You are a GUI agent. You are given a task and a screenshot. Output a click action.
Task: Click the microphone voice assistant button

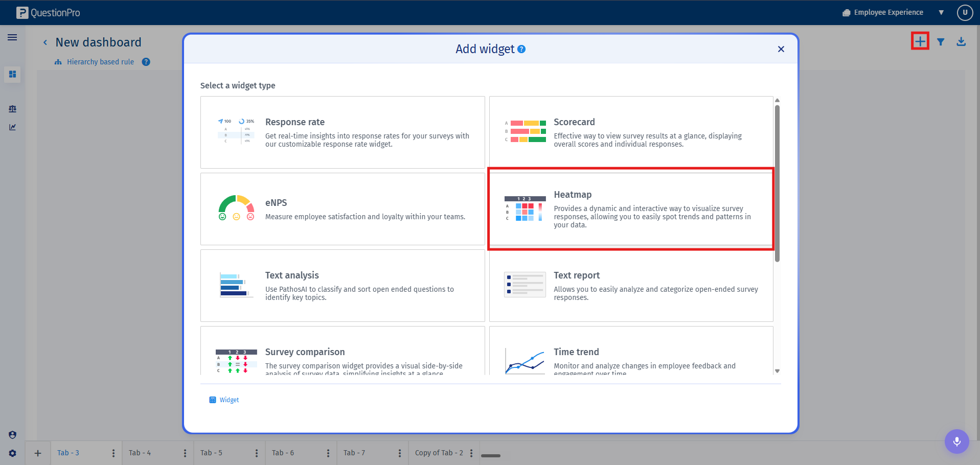pyautogui.click(x=957, y=441)
